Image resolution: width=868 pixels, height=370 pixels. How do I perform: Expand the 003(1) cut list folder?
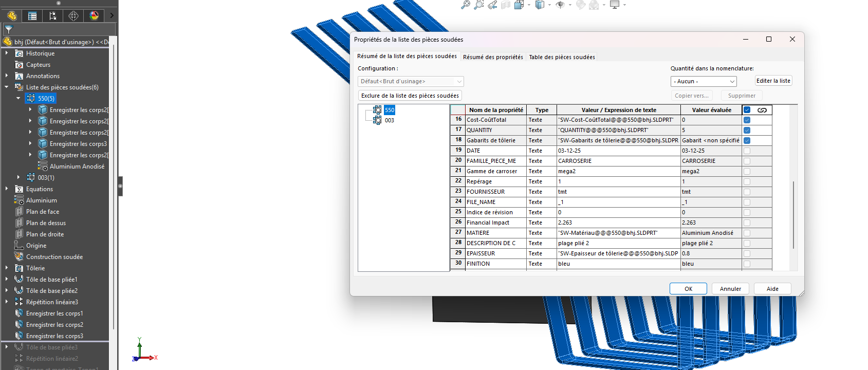(x=19, y=177)
